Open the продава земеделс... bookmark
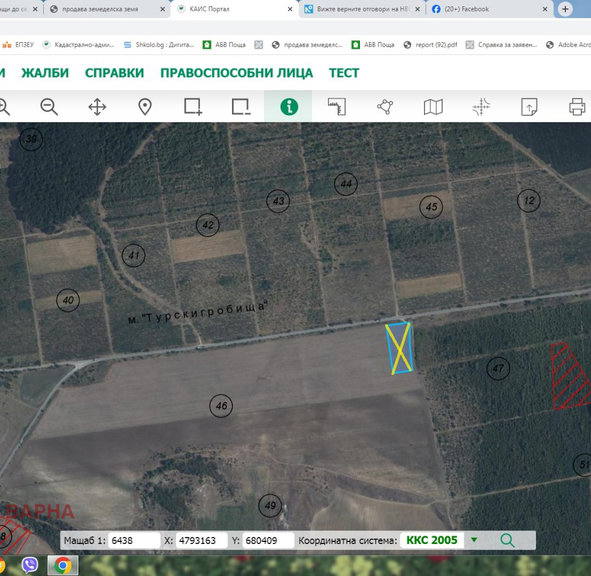 [307, 44]
